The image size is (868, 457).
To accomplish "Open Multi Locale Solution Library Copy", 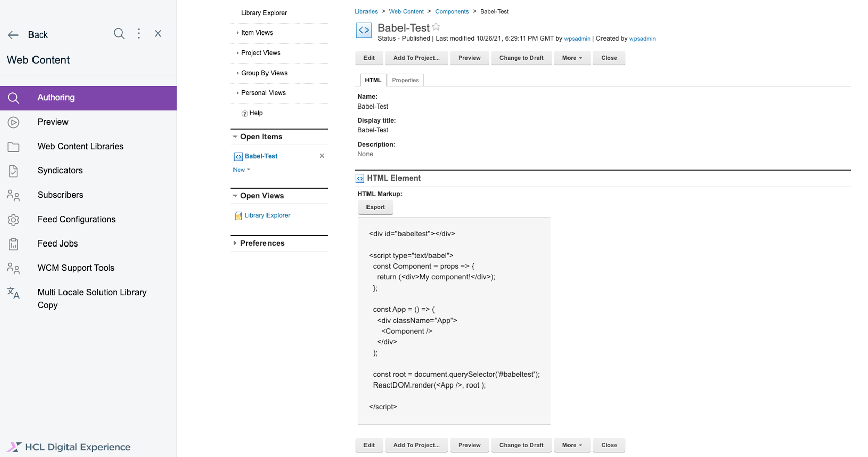I will pos(92,299).
